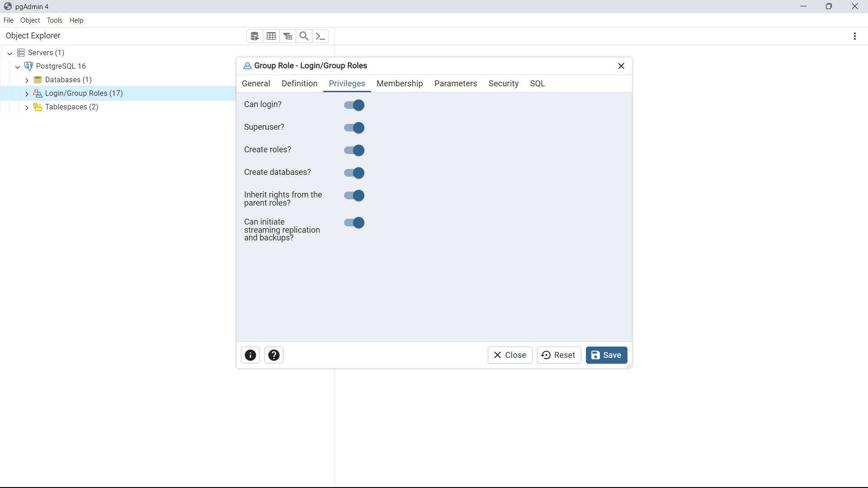Click the dialog's info button
Screen dimensions: 868x488
coord(250,355)
